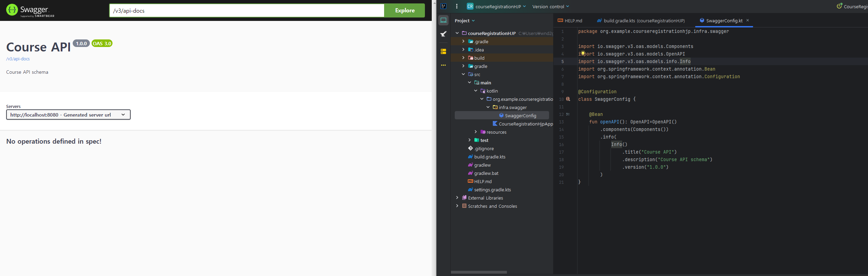Open the Commit tool window icon
The height and width of the screenshot is (276, 868).
[443, 34]
